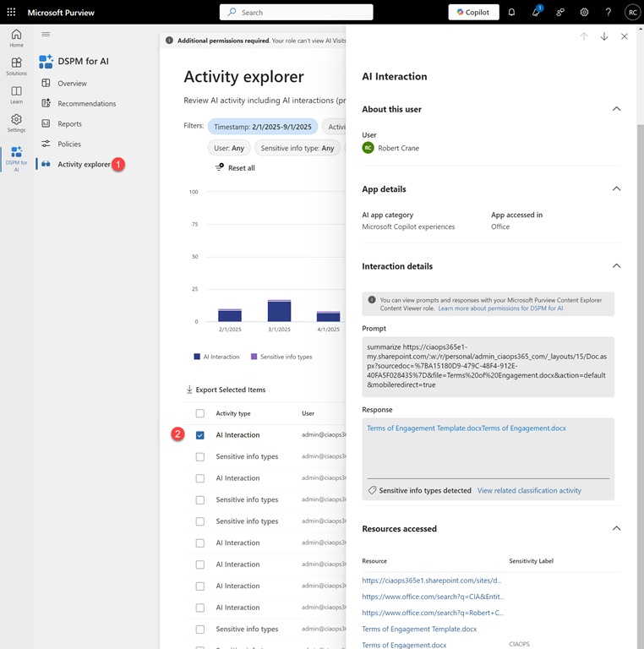
Task: Move to next item with down arrow
Action: click(x=603, y=36)
